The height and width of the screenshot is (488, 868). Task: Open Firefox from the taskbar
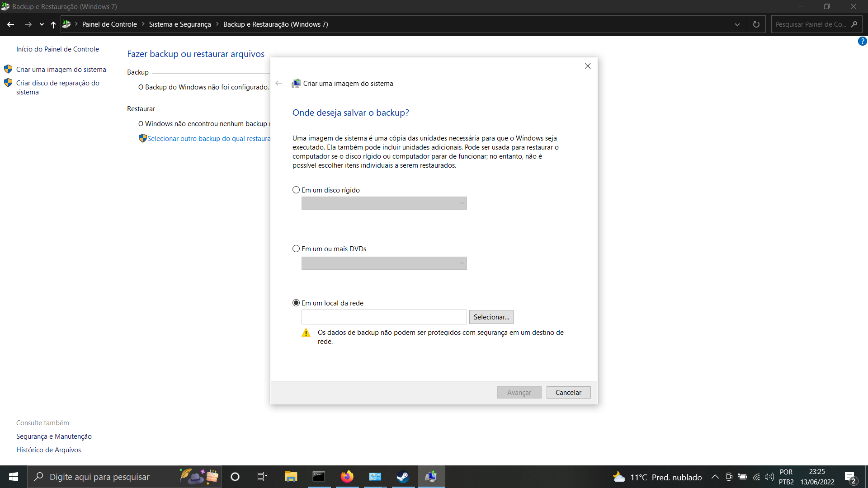click(347, 477)
